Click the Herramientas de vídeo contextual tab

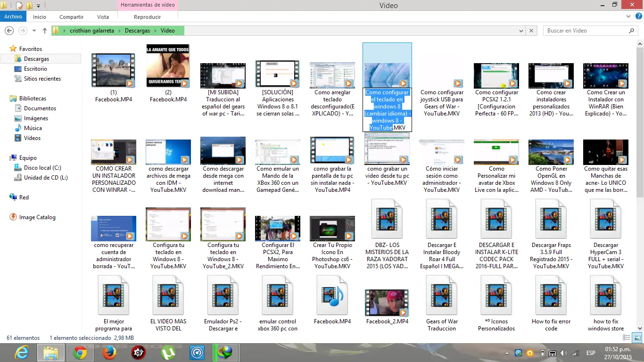click(x=148, y=5)
